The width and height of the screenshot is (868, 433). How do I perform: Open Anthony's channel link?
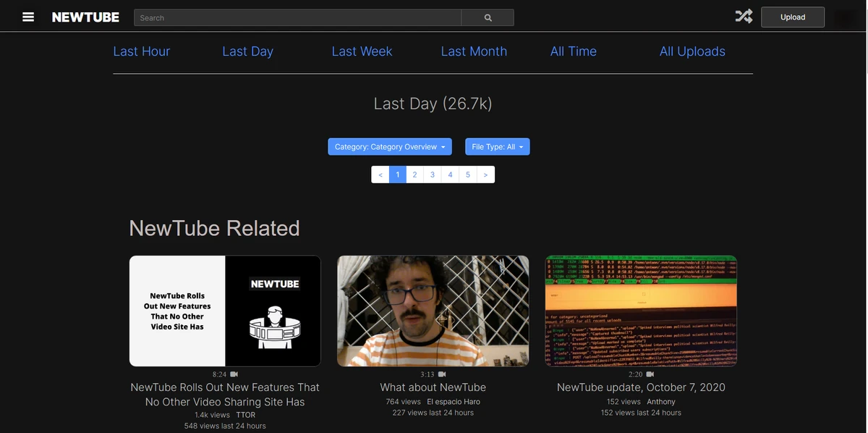[660, 401]
